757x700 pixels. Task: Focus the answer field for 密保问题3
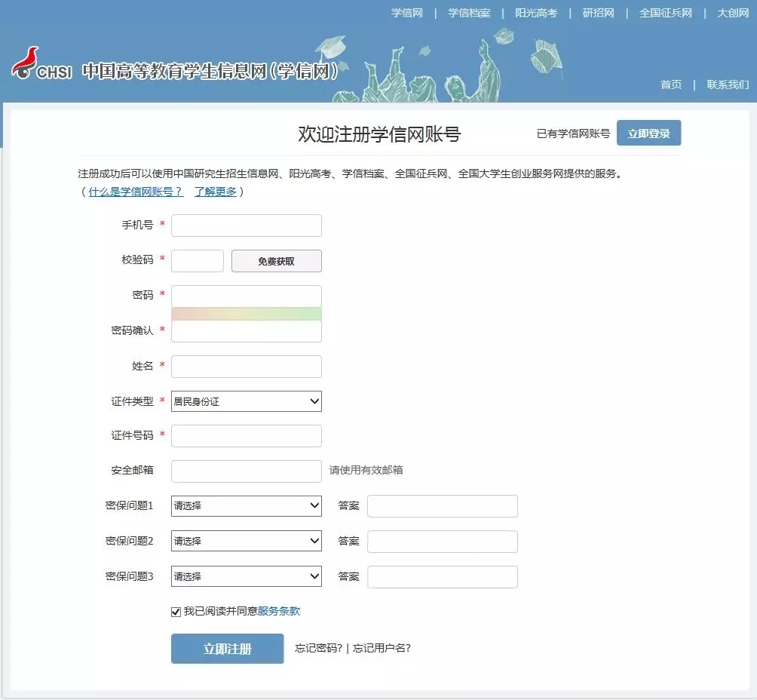(x=443, y=577)
